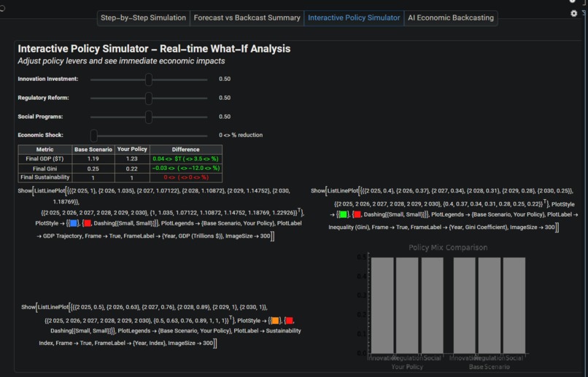The width and height of the screenshot is (588, 377).
Task: Click the red Sustainability difference cell
Action: (186, 178)
